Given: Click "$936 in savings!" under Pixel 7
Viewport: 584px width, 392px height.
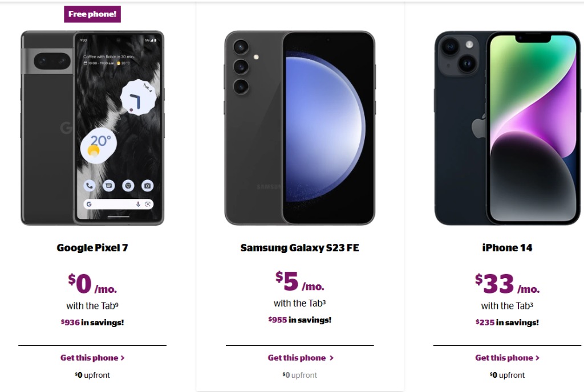Looking at the screenshot, I should click(x=92, y=322).
